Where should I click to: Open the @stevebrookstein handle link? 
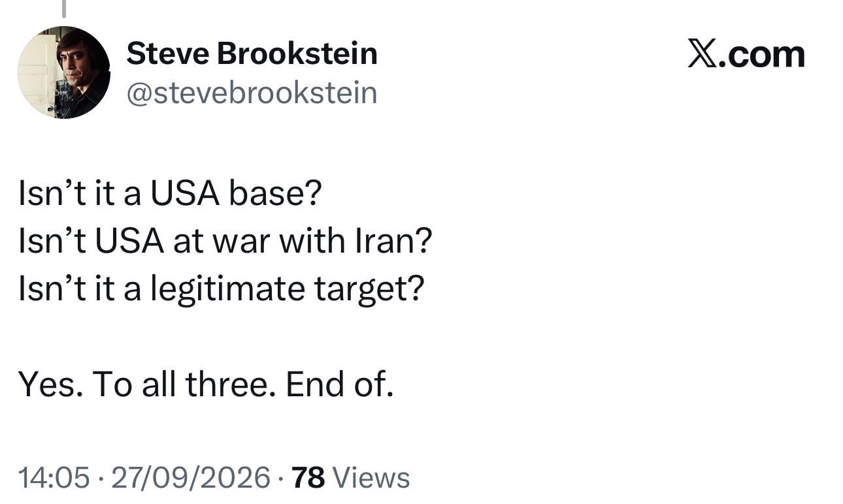click(252, 93)
